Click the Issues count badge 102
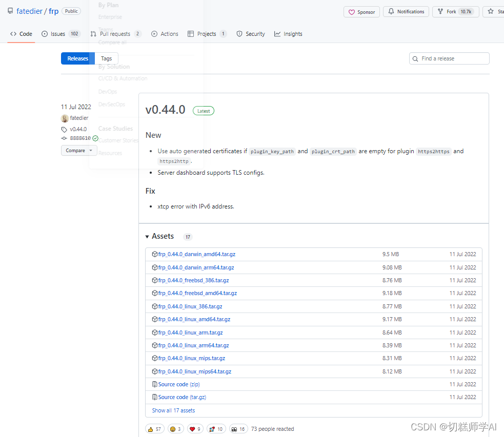The height and width of the screenshot is (437, 504). pos(74,34)
